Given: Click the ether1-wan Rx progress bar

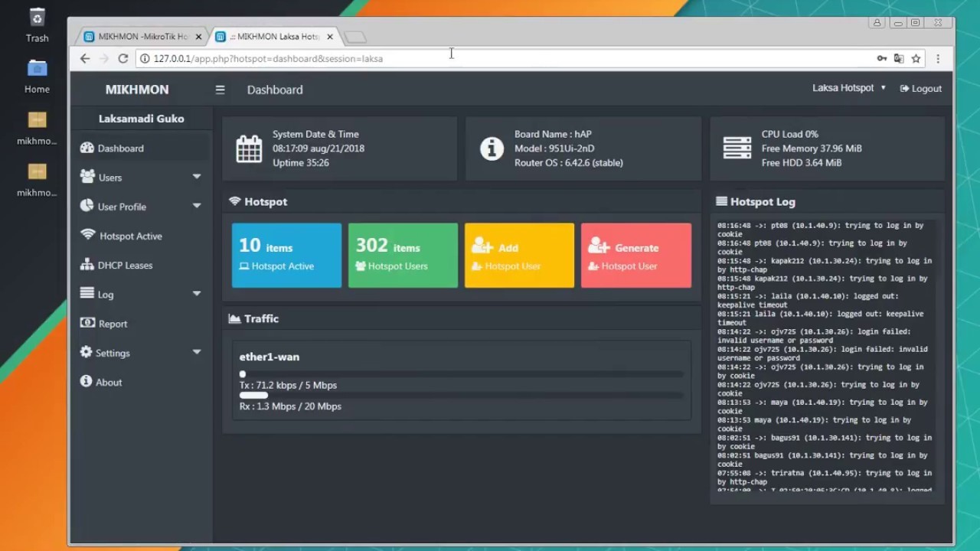Looking at the screenshot, I should pos(462,395).
